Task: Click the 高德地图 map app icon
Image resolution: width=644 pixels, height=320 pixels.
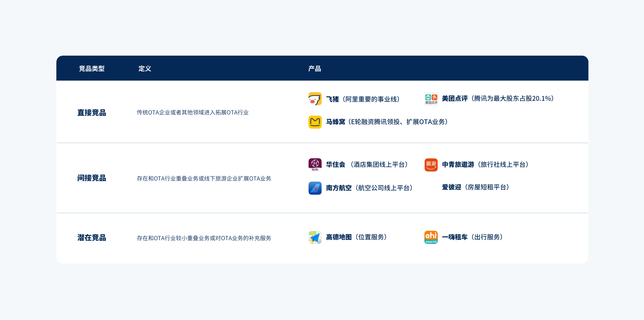Action: click(x=315, y=237)
